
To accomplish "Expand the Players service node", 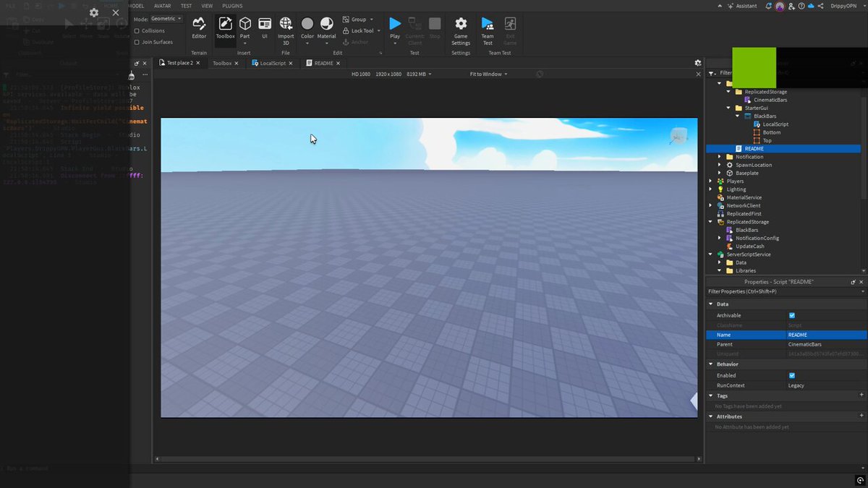I will point(710,181).
